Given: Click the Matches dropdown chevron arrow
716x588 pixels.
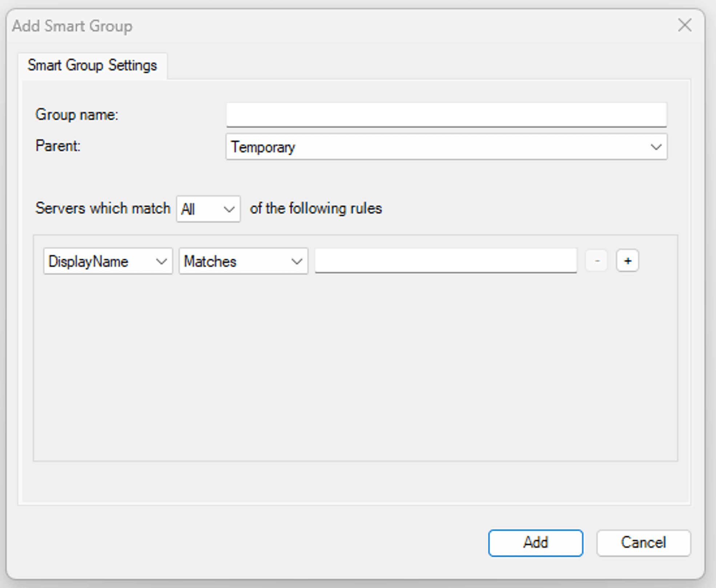Looking at the screenshot, I should tap(297, 261).
